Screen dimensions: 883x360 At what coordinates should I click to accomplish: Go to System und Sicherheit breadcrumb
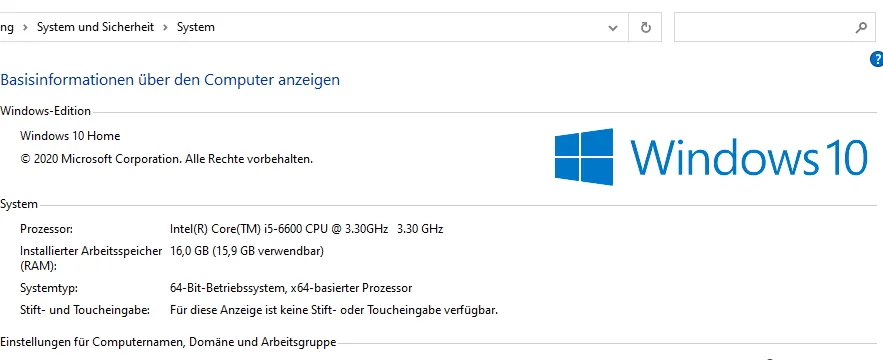pyautogui.click(x=95, y=27)
